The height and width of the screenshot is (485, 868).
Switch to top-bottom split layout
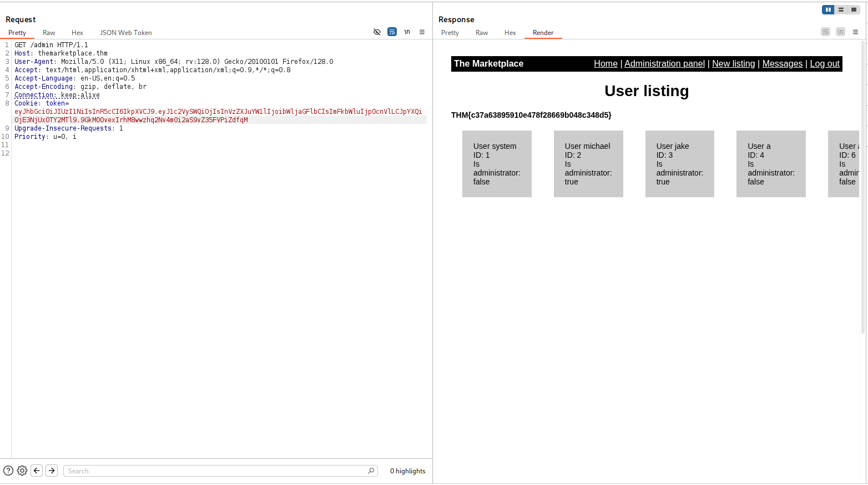[x=841, y=9]
